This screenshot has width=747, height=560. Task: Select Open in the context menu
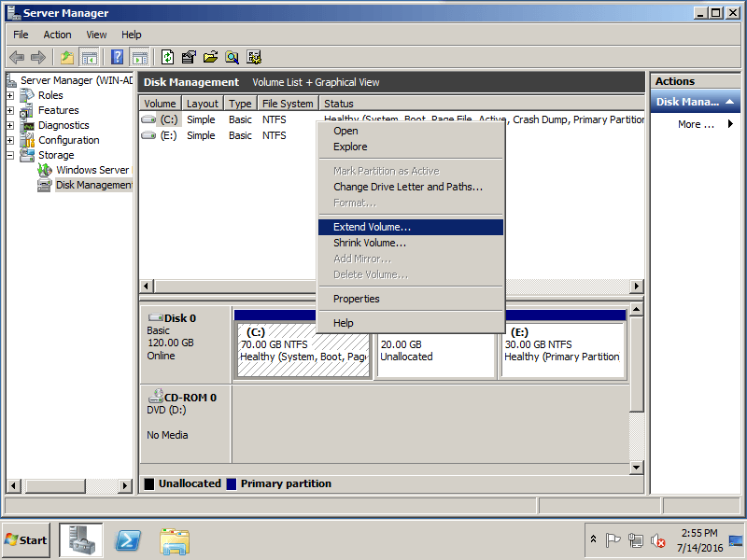[411, 131]
